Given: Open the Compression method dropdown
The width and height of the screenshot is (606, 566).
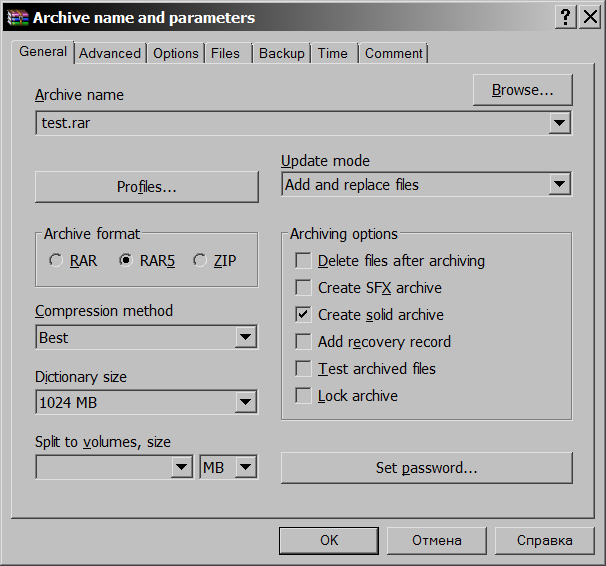Looking at the screenshot, I should 246,338.
